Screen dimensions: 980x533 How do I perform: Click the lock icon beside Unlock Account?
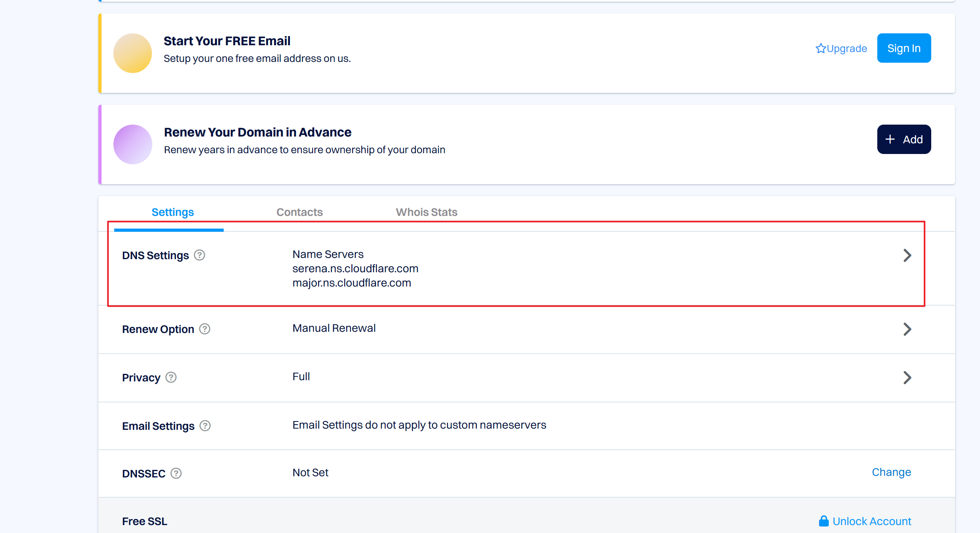[824, 521]
